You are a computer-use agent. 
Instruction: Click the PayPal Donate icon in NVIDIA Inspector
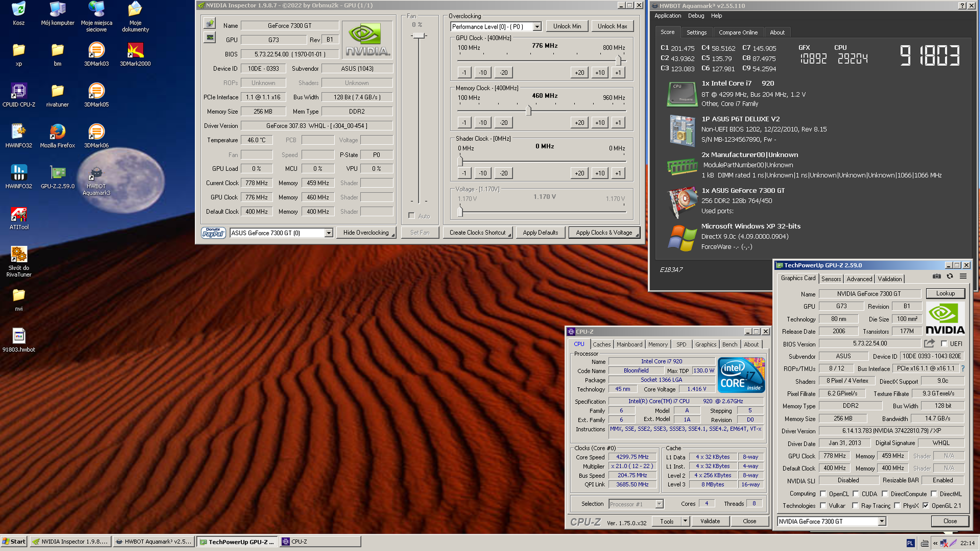click(x=213, y=233)
